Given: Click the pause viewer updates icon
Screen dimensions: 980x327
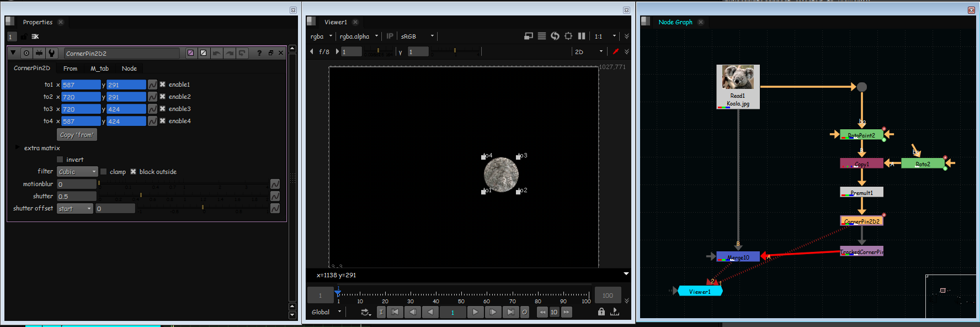Looking at the screenshot, I should (582, 36).
